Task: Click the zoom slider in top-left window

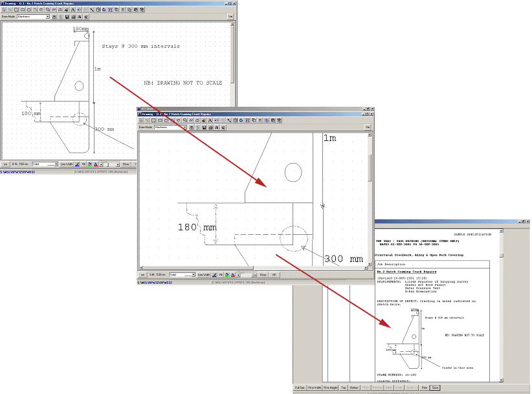Action: coord(108,164)
